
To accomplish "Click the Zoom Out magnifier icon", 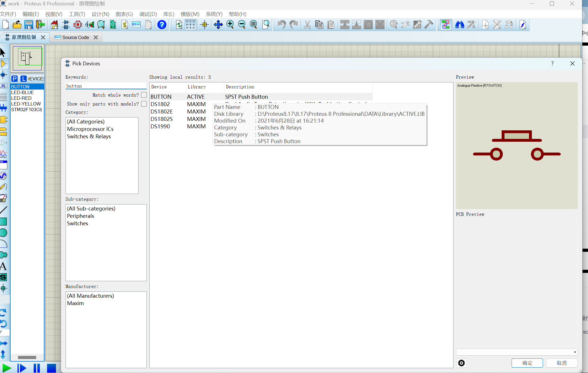I will 242,25.
